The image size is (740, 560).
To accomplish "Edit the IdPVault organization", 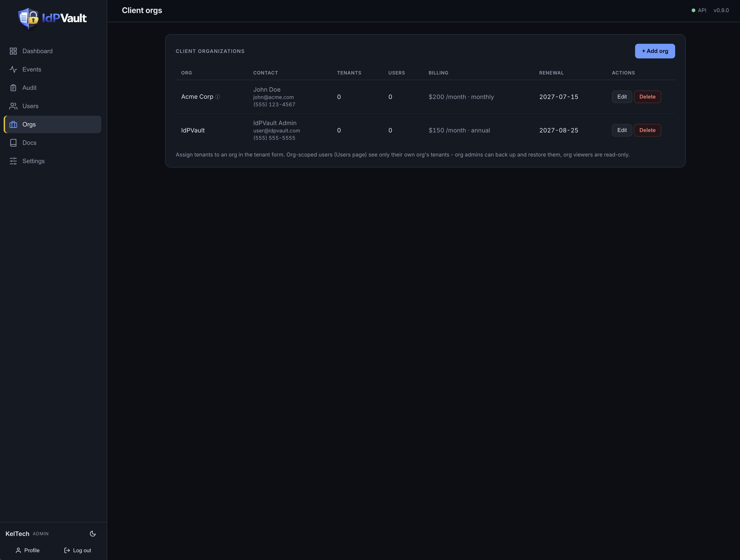I will point(622,130).
